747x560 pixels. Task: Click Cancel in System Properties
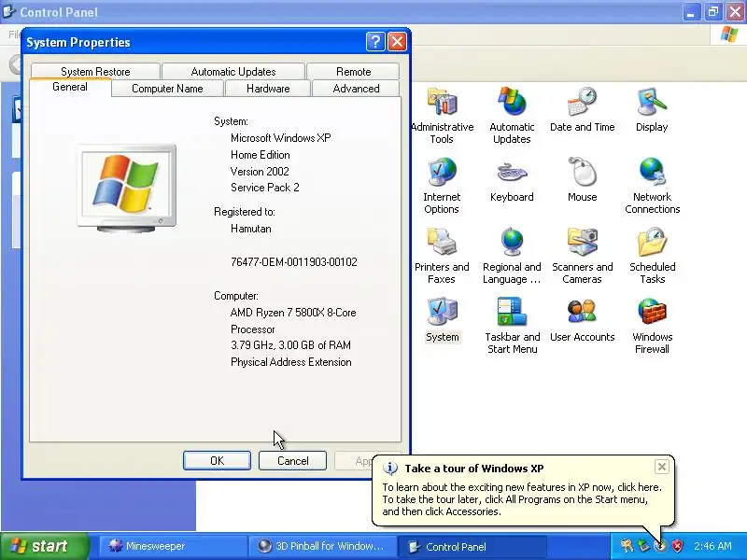[292, 460]
